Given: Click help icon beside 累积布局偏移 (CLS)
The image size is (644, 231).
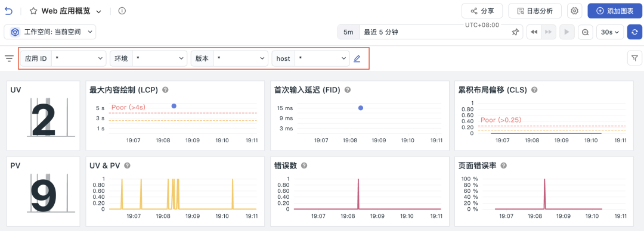Looking at the screenshot, I should [534, 90].
